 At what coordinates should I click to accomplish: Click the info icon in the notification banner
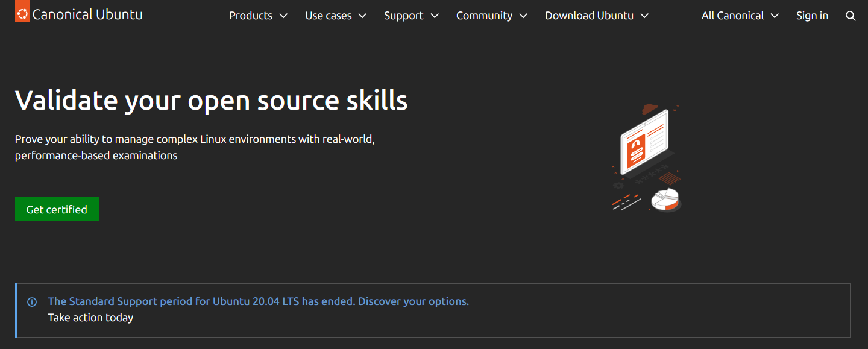[32, 302]
